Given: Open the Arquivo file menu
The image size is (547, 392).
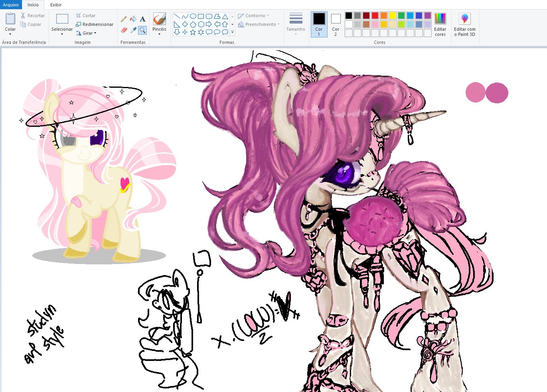Looking at the screenshot, I should click(11, 5).
